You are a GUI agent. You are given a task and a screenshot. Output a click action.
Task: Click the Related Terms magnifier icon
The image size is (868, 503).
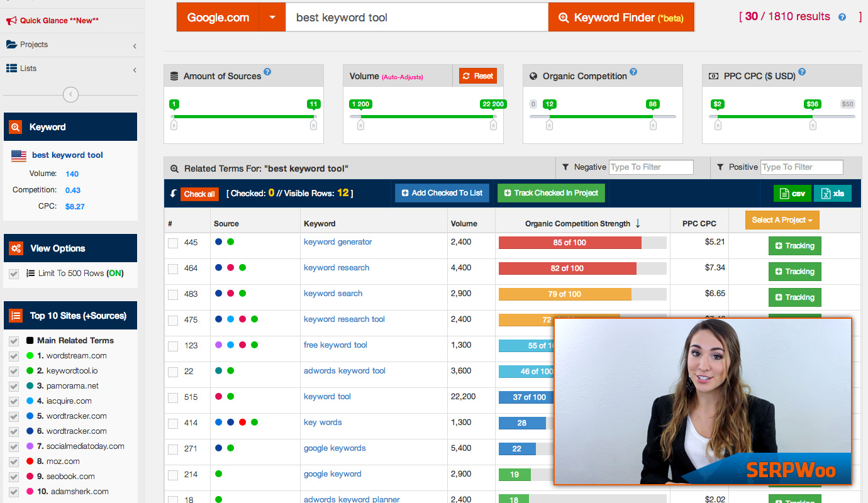click(x=174, y=169)
